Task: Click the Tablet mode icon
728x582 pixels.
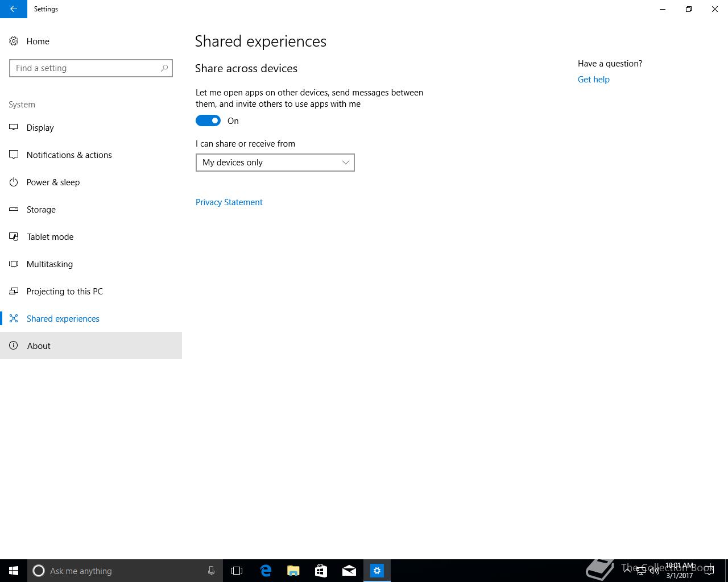Action: (x=14, y=236)
